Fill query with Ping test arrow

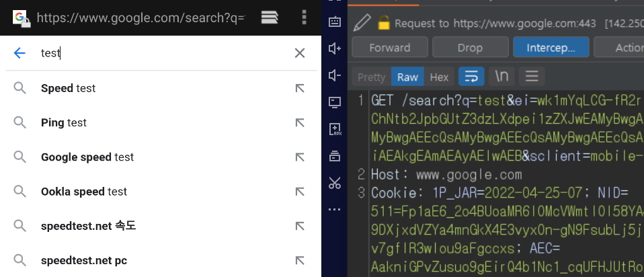pos(300,122)
